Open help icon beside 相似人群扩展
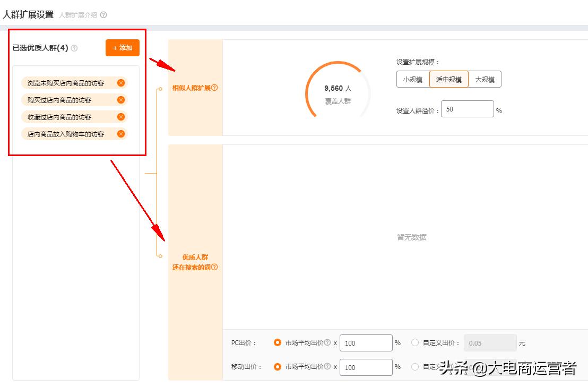This screenshot has width=588, height=387. [x=214, y=88]
